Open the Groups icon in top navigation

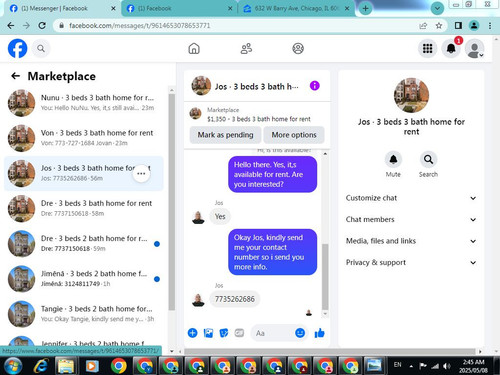tap(298, 49)
